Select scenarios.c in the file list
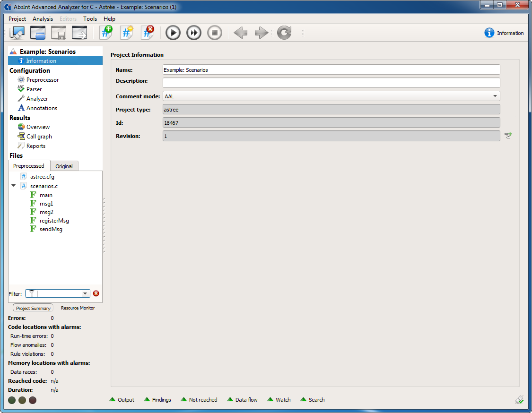The image size is (532, 413). click(x=44, y=186)
